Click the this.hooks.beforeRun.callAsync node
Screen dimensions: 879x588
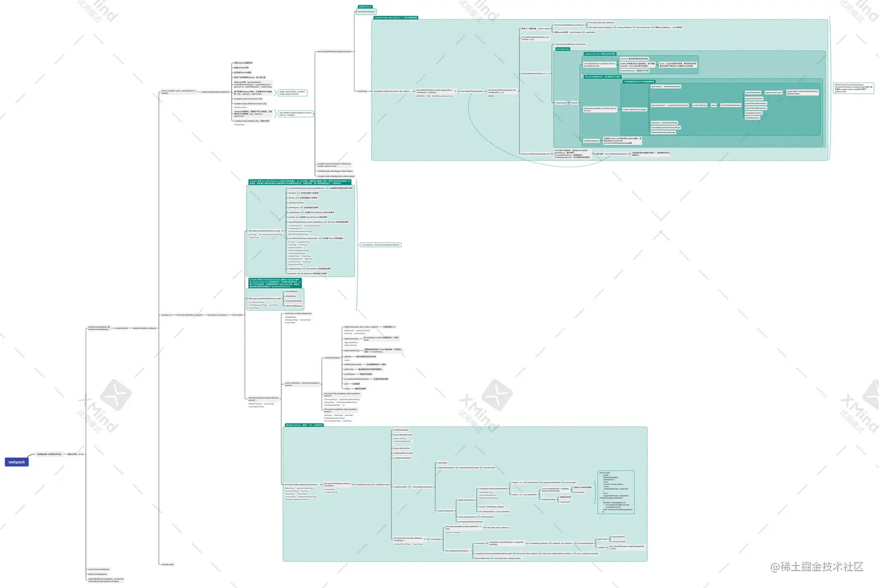pos(190,315)
